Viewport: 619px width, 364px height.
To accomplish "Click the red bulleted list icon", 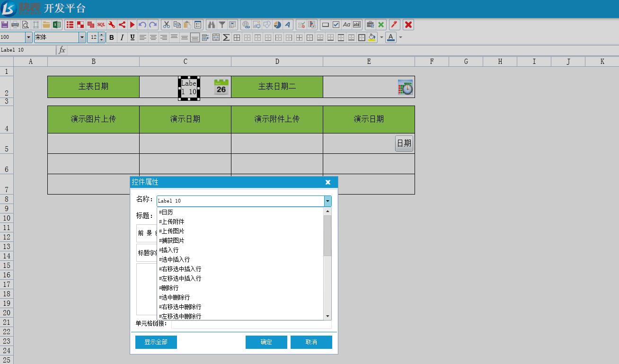I will click(70, 25).
